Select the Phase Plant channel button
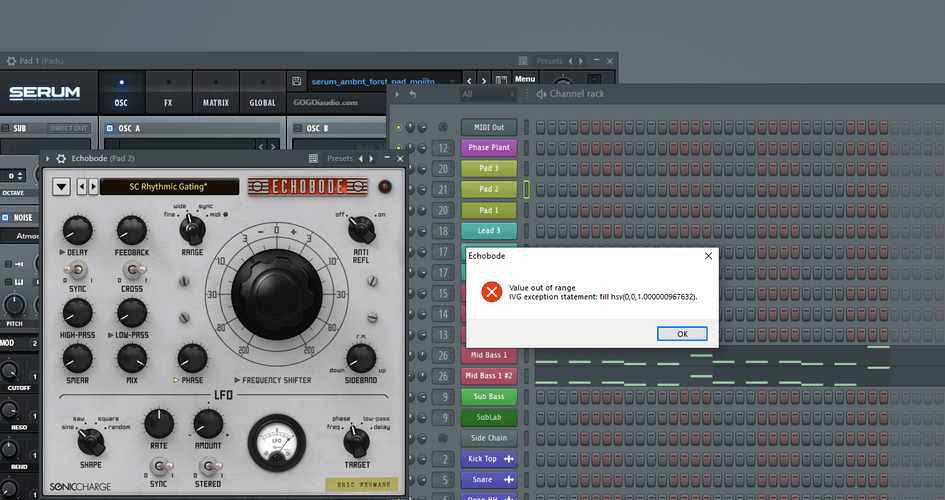 489,148
